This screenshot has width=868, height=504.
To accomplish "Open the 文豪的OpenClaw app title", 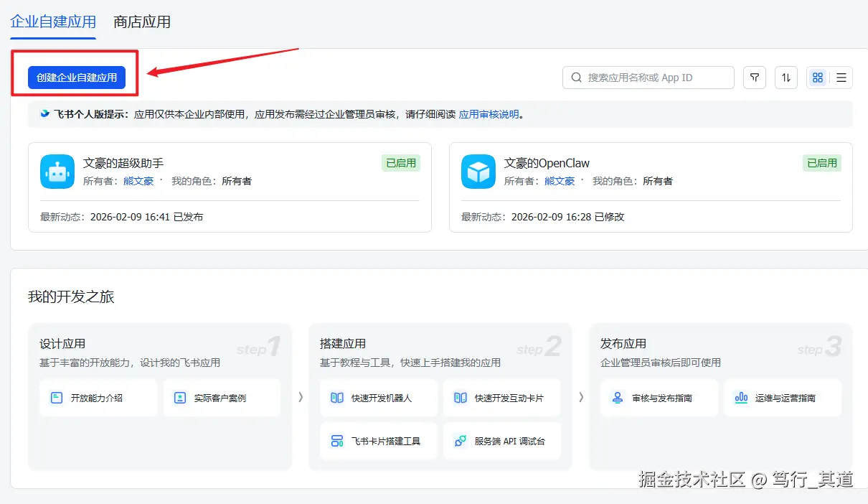I will tap(547, 163).
